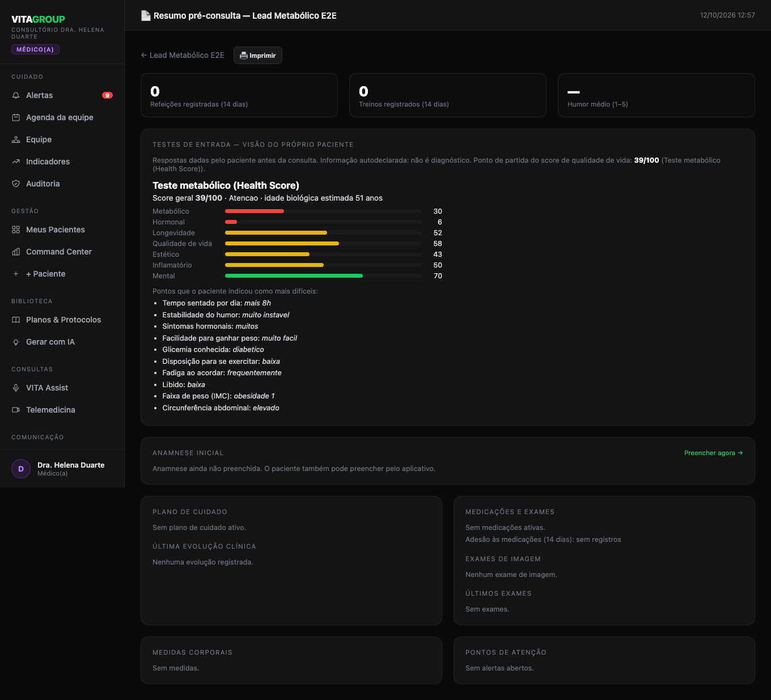Open Meus Pacientes
This screenshot has width=771, height=700.
(x=62, y=230)
